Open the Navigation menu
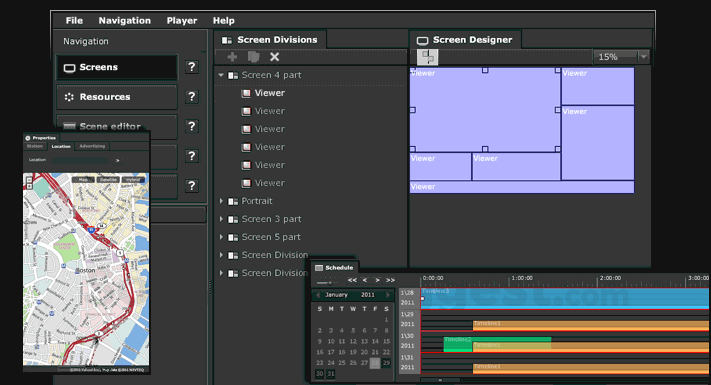Viewport: 711px width, 385px height. coord(125,20)
